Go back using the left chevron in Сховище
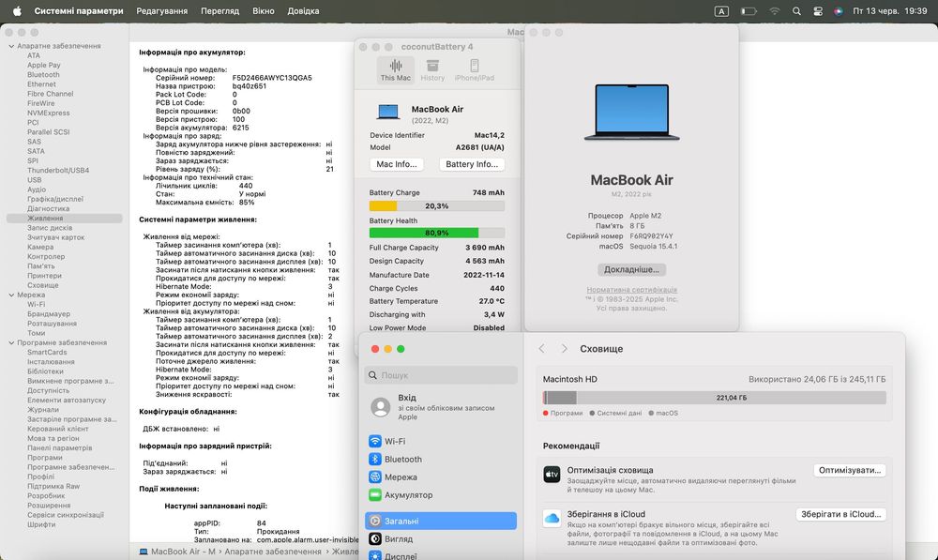The image size is (938, 560). pyautogui.click(x=542, y=348)
